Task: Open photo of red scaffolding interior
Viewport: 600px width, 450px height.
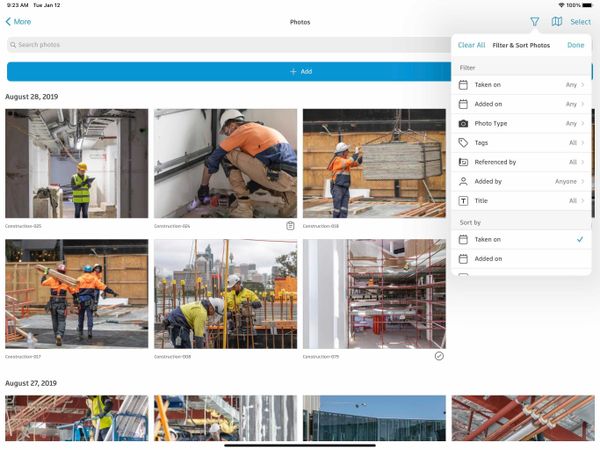Action: tap(374, 294)
